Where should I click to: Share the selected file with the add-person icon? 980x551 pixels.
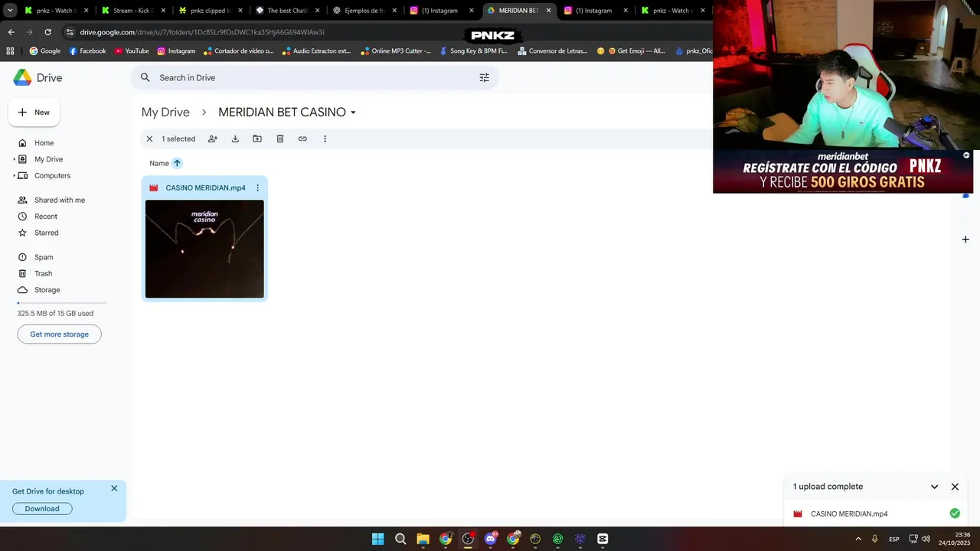(213, 139)
